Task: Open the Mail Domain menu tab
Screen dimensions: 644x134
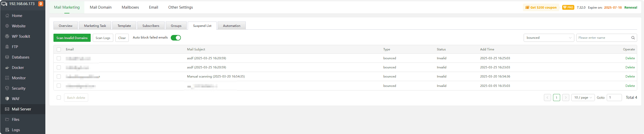Action: [101, 7]
